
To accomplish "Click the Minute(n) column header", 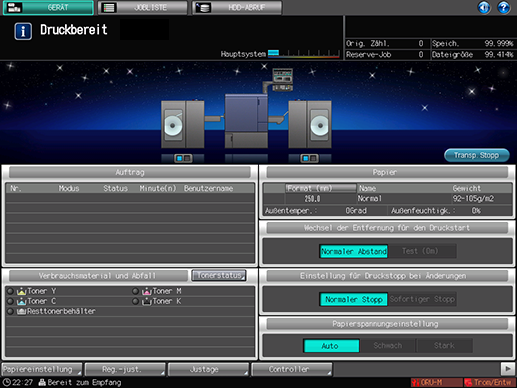I will [158, 189].
